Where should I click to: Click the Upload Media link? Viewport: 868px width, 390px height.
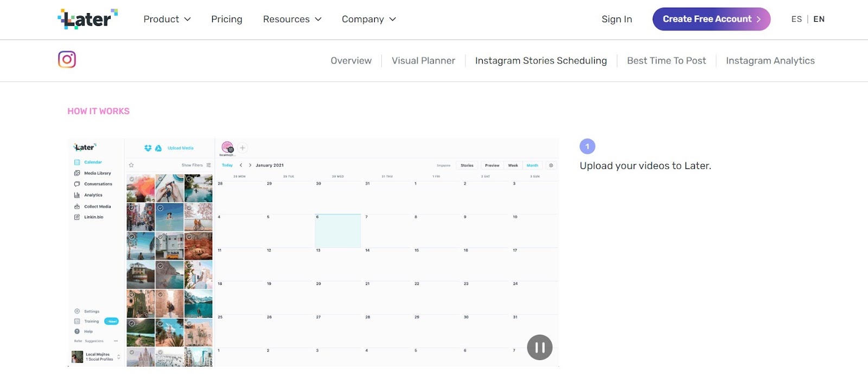181,148
